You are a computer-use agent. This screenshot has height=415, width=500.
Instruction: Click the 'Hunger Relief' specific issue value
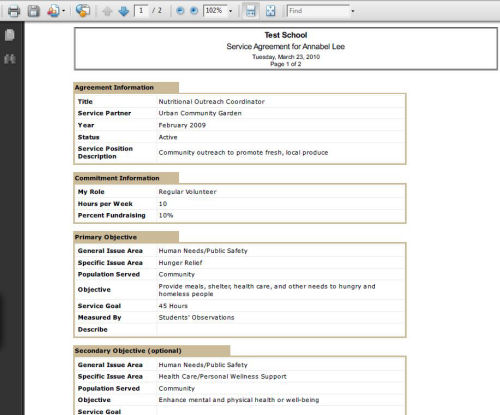(180, 263)
